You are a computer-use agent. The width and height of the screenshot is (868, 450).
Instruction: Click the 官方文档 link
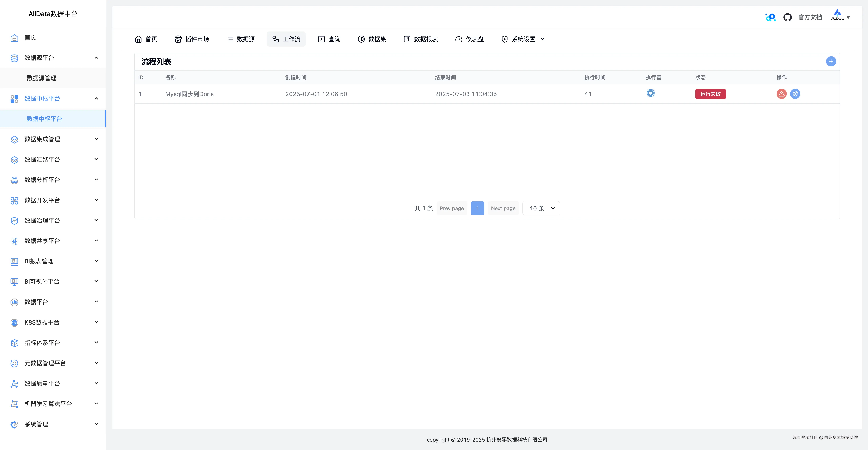point(810,17)
